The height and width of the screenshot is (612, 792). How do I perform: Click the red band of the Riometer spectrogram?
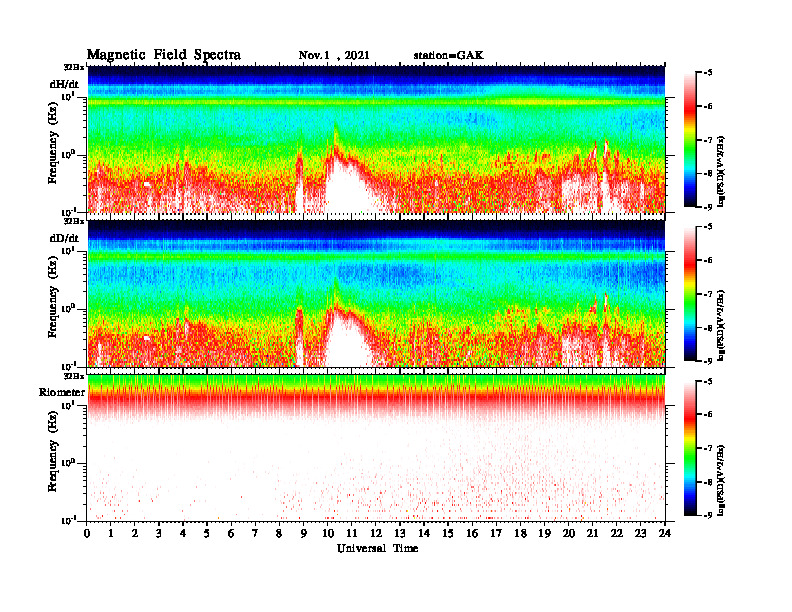pos(376,399)
